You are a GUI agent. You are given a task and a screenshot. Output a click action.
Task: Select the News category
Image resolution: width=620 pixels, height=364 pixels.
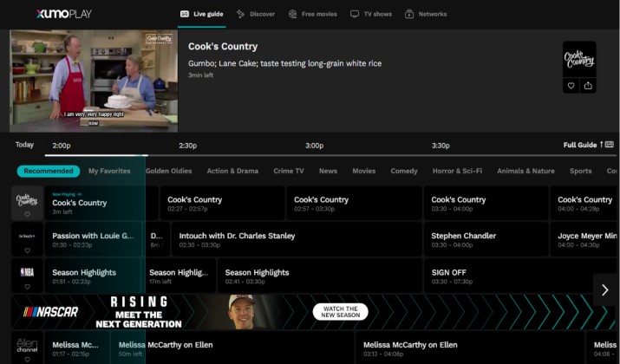coord(328,171)
